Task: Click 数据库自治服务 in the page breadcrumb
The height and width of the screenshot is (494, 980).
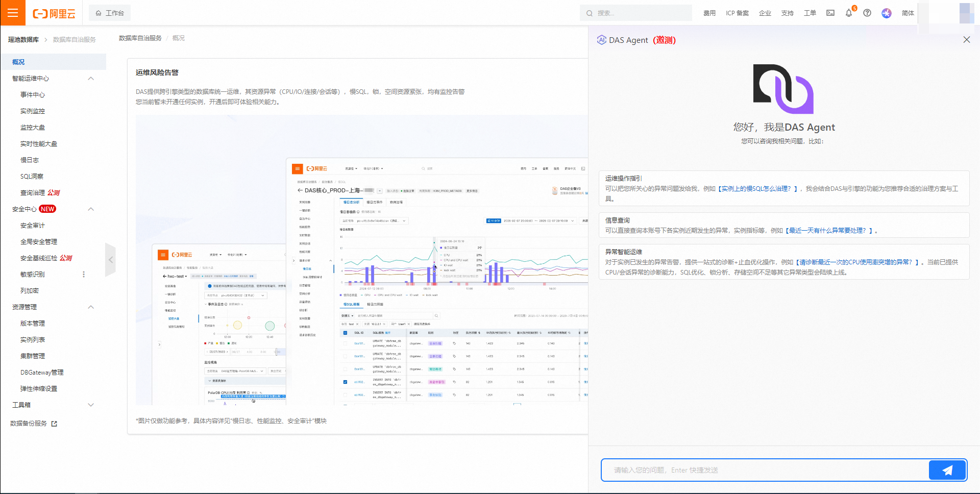Action: coord(140,38)
